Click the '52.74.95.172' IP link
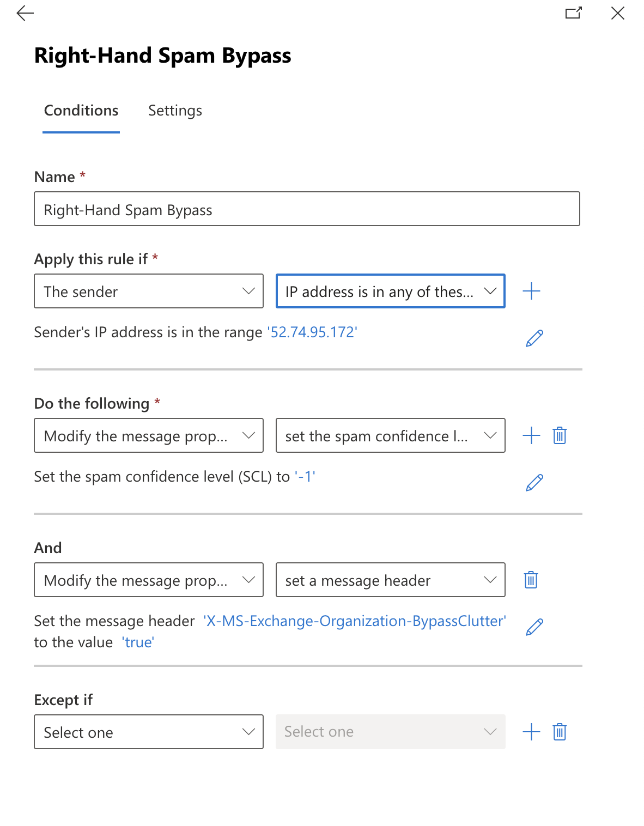This screenshot has height=826, width=644. [x=313, y=332]
